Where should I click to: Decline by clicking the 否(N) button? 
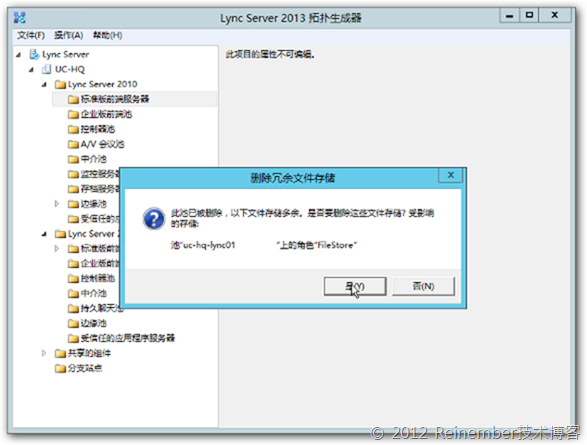[423, 286]
